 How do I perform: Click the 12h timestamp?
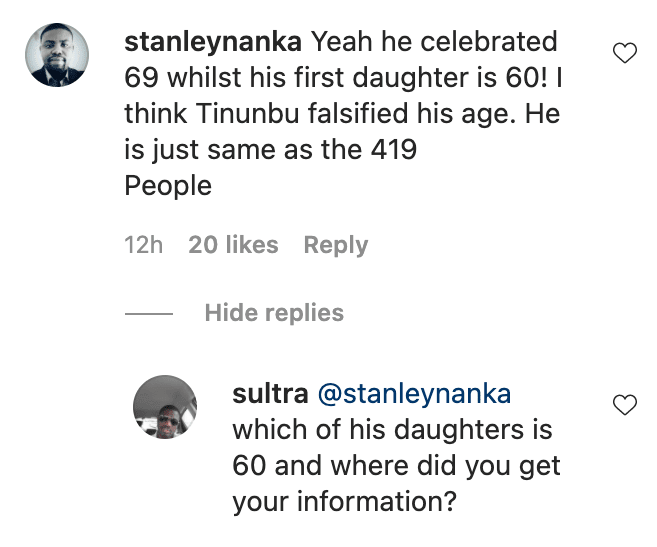pyautogui.click(x=143, y=245)
